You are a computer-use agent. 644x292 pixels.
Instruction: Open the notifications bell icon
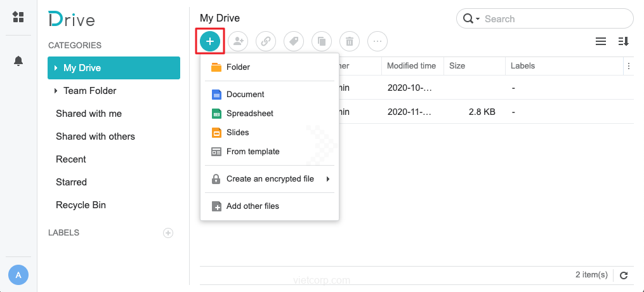(x=18, y=61)
